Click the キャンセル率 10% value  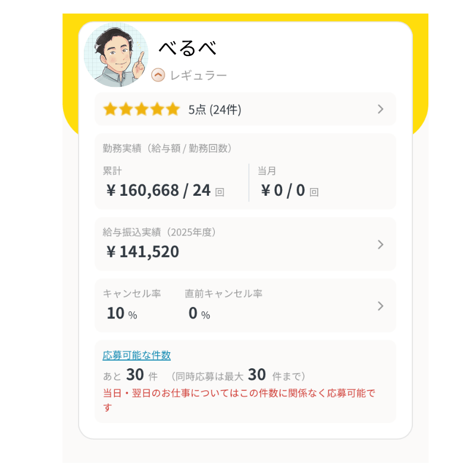tap(122, 313)
